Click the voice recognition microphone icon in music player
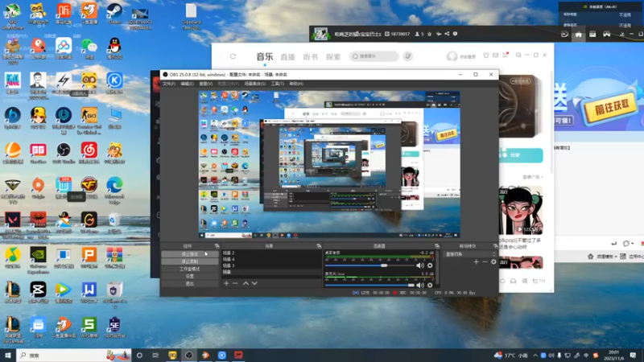This screenshot has width=644, height=362. (x=407, y=56)
